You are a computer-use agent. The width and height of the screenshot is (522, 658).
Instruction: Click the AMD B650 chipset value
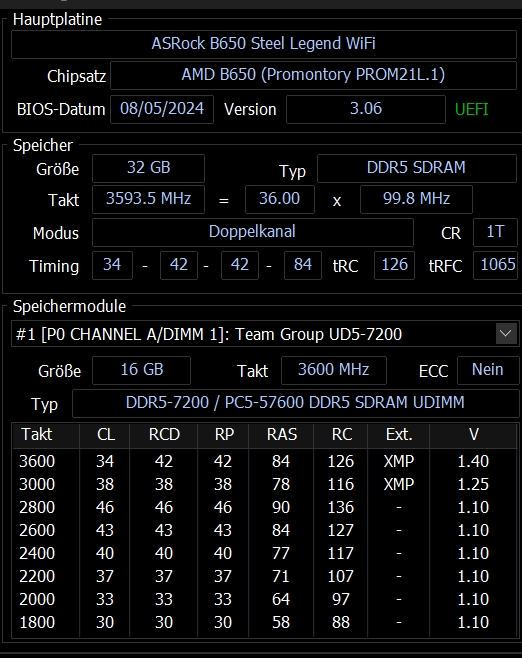313,75
